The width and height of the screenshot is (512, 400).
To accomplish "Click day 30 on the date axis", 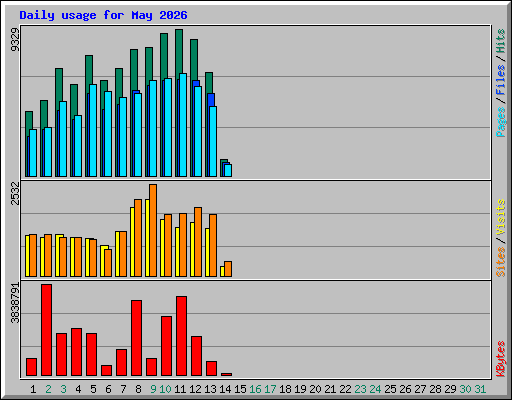I will [x=465, y=389].
